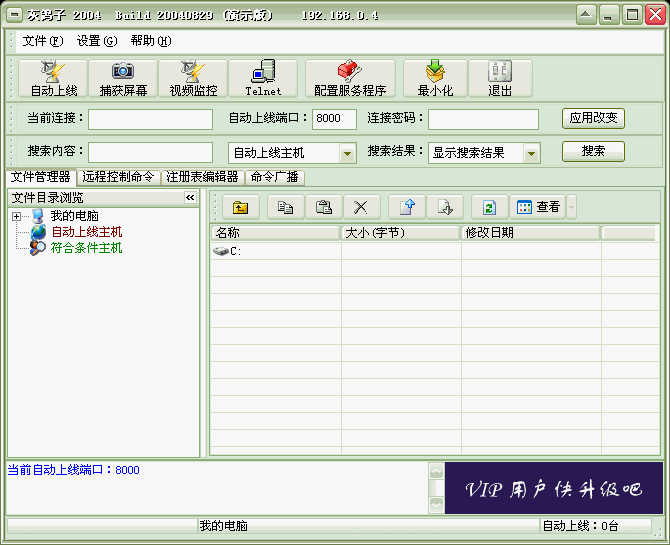Click the 捕获屏幕 camera icon

click(123, 78)
